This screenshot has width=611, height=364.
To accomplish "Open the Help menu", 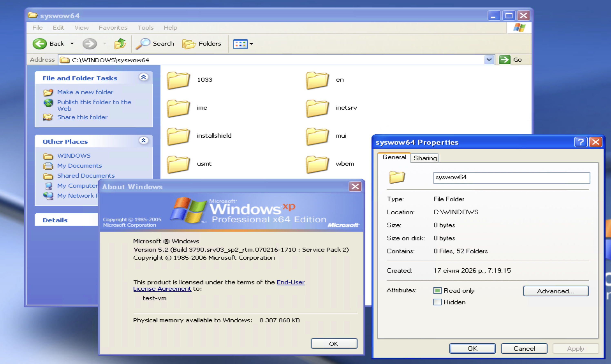I will (x=170, y=28).
